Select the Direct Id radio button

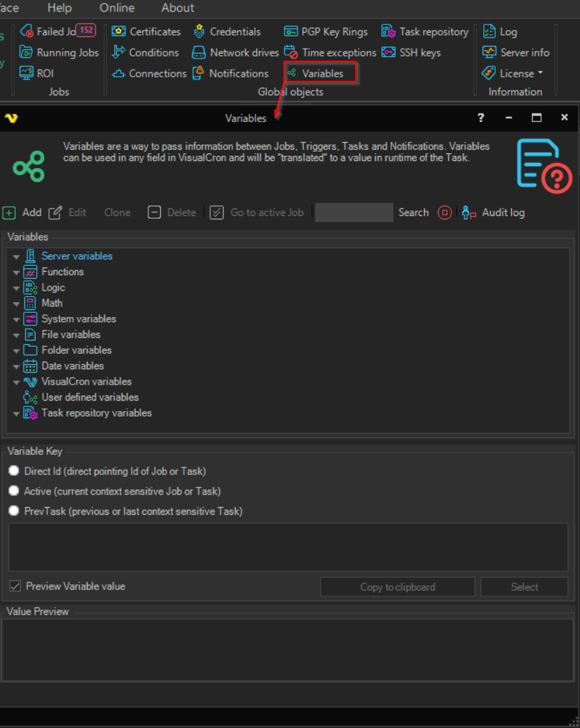pyautogui.click(x=14, y=471)
